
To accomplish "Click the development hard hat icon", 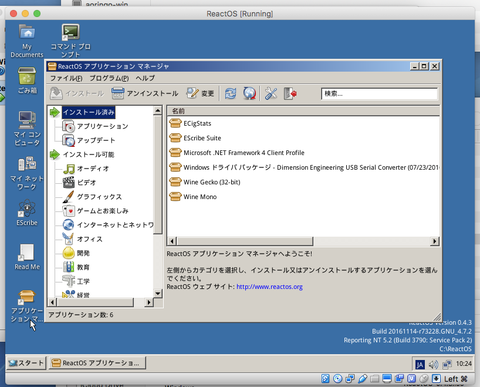I will tap(69, 253).
